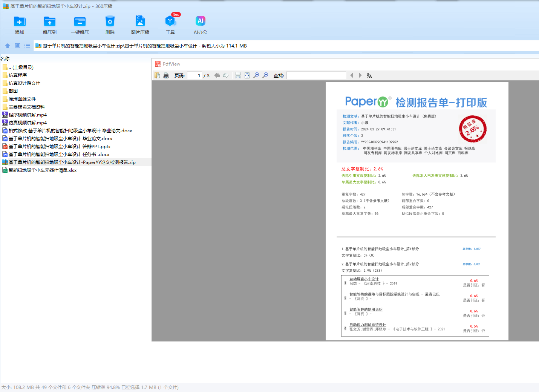The image size is (539, 392).
Task: Select the PaperYY论文检测报告.zip file
Action: pos(69,162)
